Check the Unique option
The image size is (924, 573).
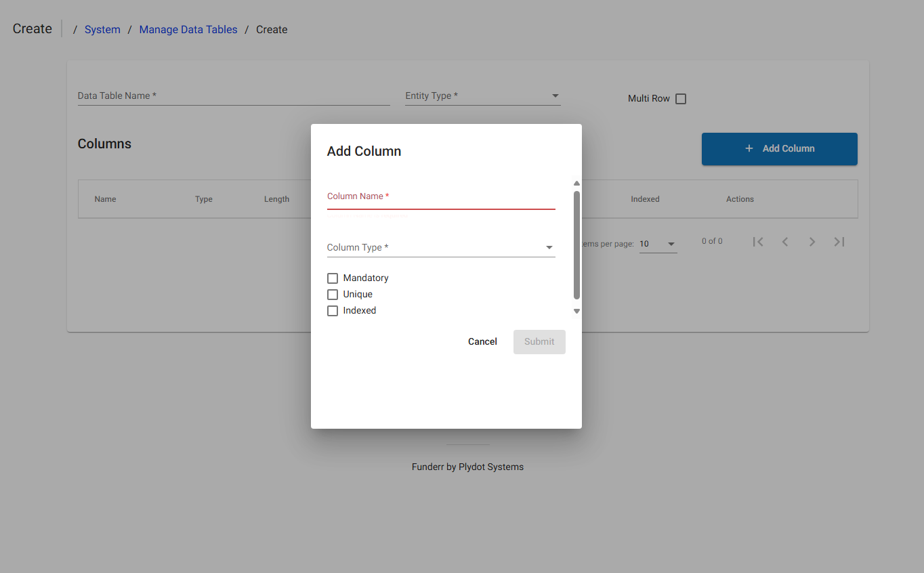[333, 294]
